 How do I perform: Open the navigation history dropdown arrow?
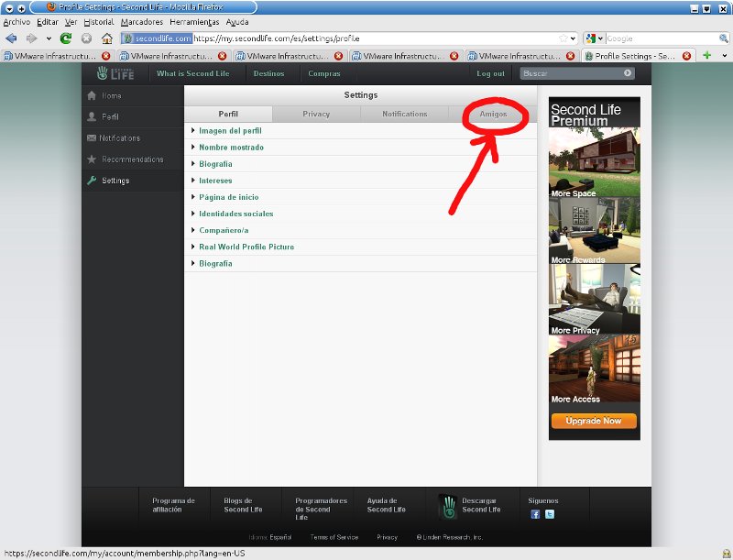pos(49,38)
